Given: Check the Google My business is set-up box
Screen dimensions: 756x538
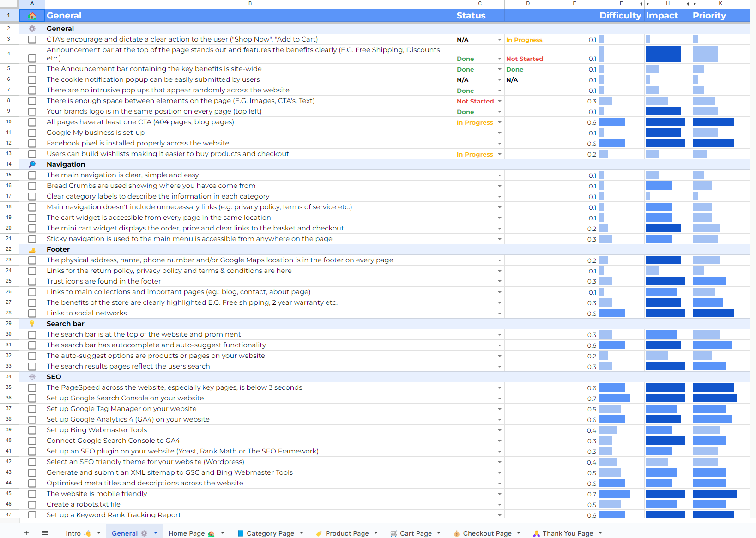Looking at the screenshot, I should [32, 133].
